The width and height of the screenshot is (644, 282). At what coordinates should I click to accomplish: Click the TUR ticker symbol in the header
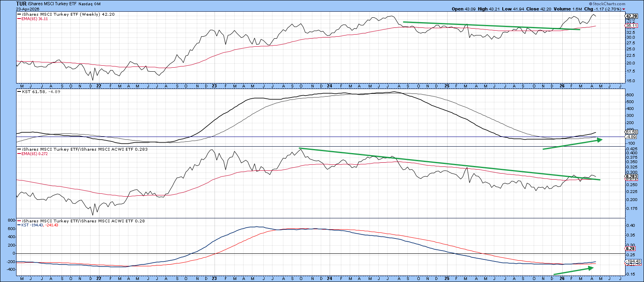(21, 4)
